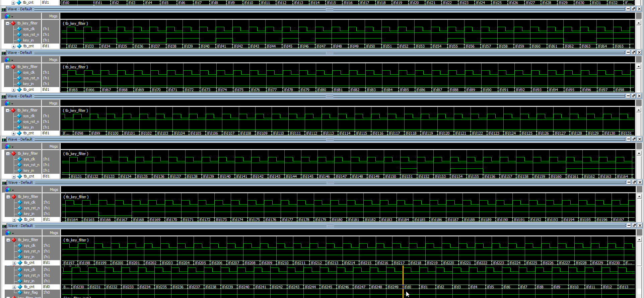This screenshot has width=644, height=298.
Task: Click waveform cell labeled 8'd115
Action: (363, 134)
